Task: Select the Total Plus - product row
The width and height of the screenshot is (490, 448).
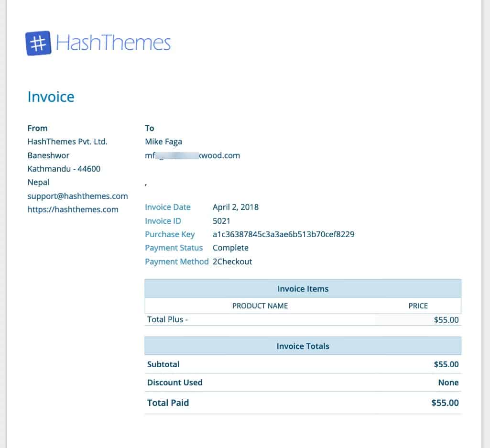Action: [303, 319]
